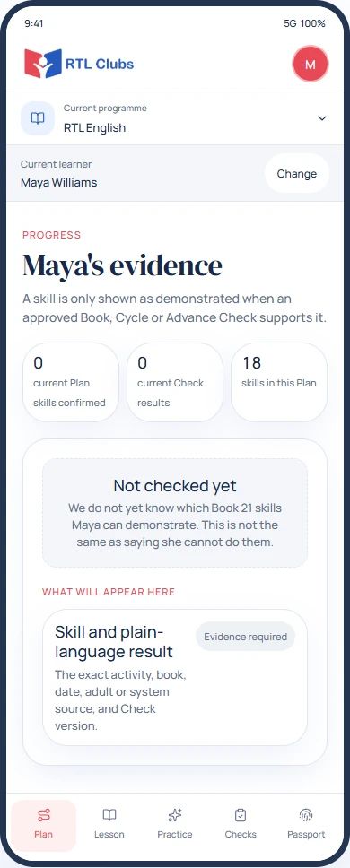Click the Change learner button
This screenshot has height=868, width=350.
(296, 174)
